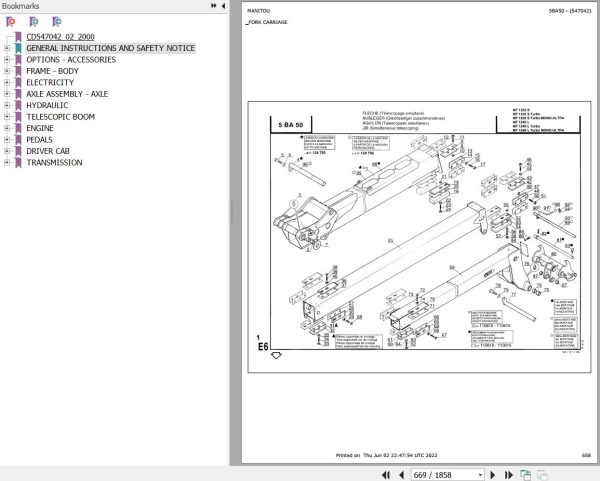600x481 pixels.
Task: Expand GENERAL INSTRUCTIONS AND SAFETY NOTICE node
Action: 7,48
